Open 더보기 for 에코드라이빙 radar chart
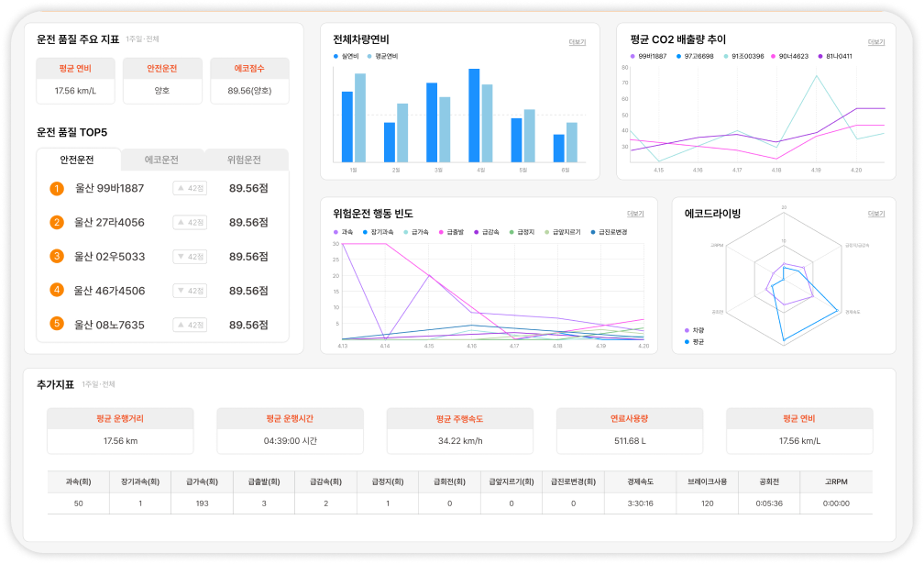 click(x=876, y=214)
